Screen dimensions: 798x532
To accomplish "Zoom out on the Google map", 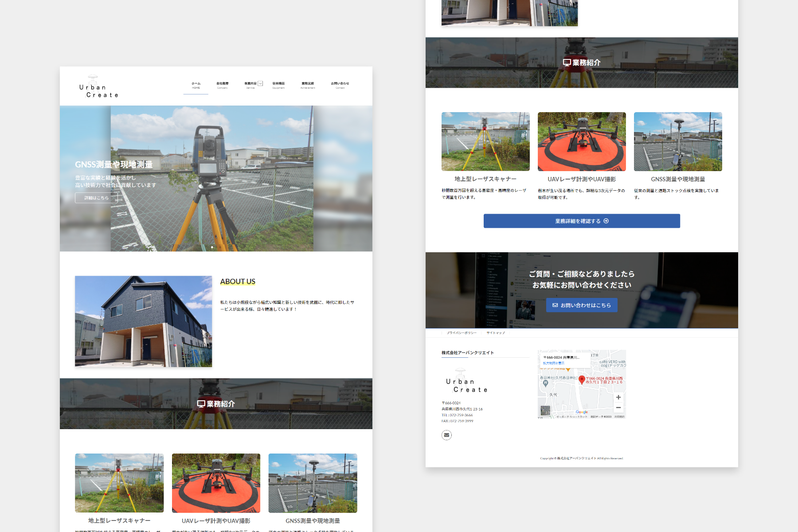I will coord(618,407).
